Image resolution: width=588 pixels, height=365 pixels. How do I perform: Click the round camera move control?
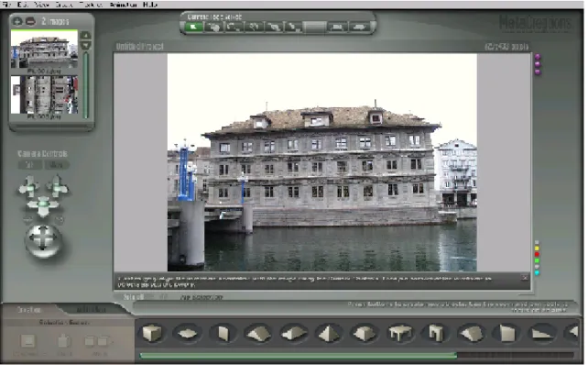coord(43,240)
